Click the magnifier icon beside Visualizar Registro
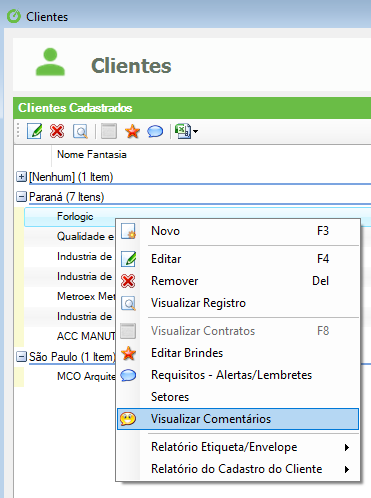The height and width of the screenshot is (498, 371). 128,303
